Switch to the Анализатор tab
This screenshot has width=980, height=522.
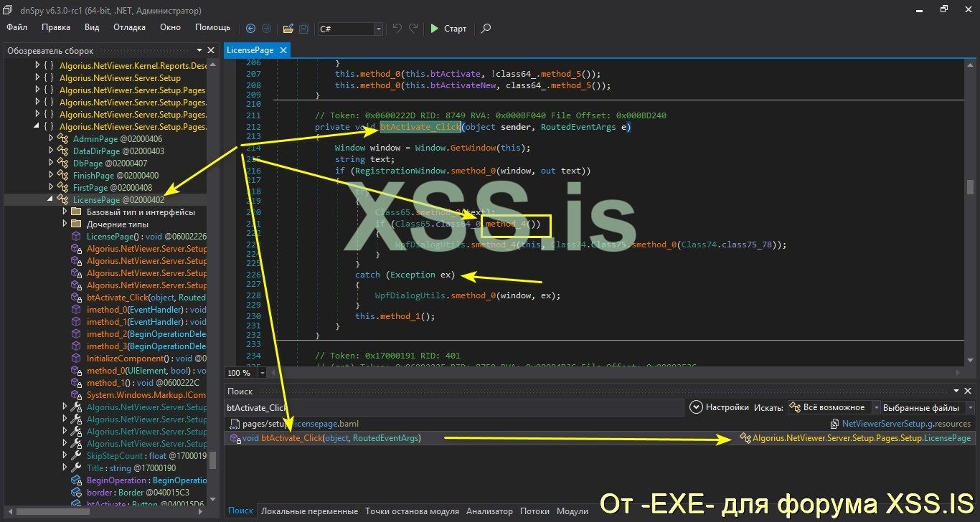tap(489, 511)
